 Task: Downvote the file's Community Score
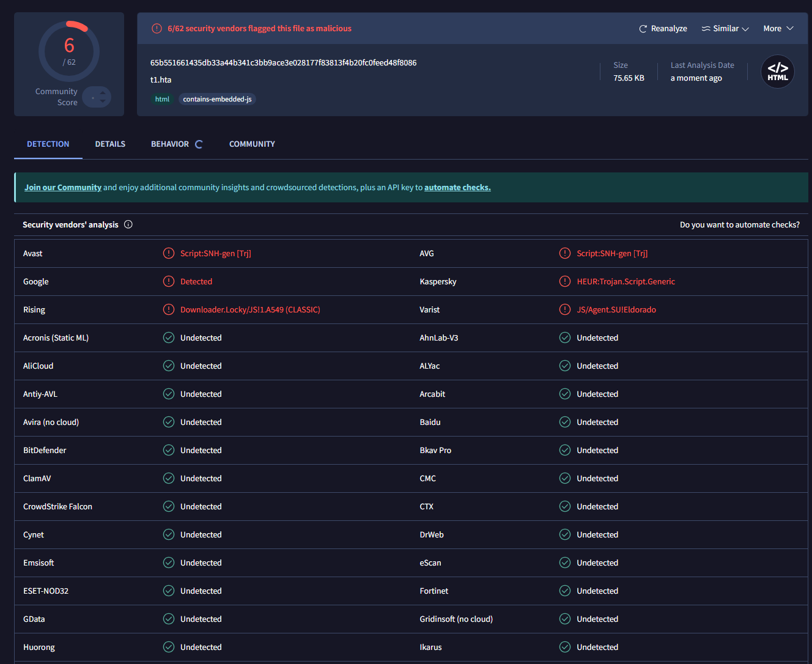[x=103, y=101]
